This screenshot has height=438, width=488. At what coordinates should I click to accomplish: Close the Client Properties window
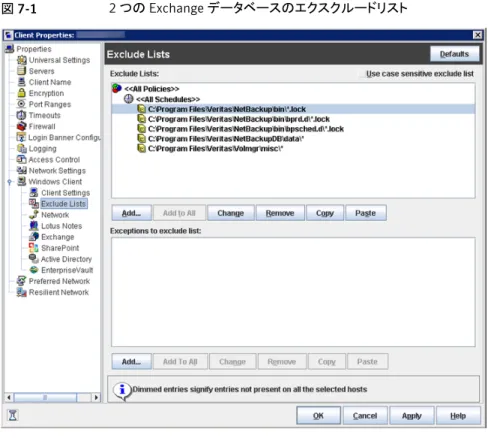[x=478, y=35]
